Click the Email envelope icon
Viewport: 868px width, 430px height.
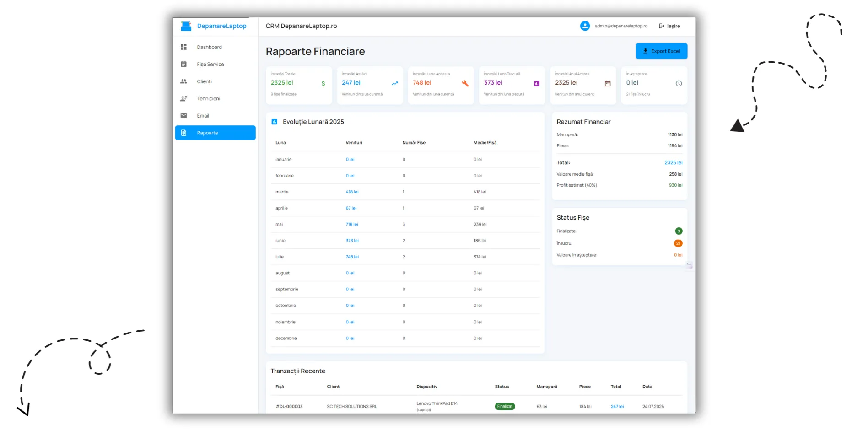pyautogui.click(x=183, y=116)
